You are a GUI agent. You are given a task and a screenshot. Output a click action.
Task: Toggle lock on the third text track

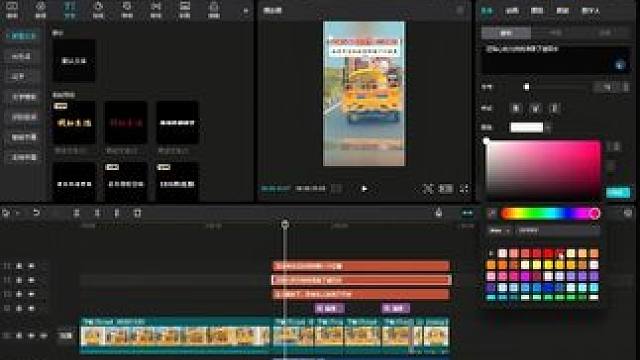(19, 294)
